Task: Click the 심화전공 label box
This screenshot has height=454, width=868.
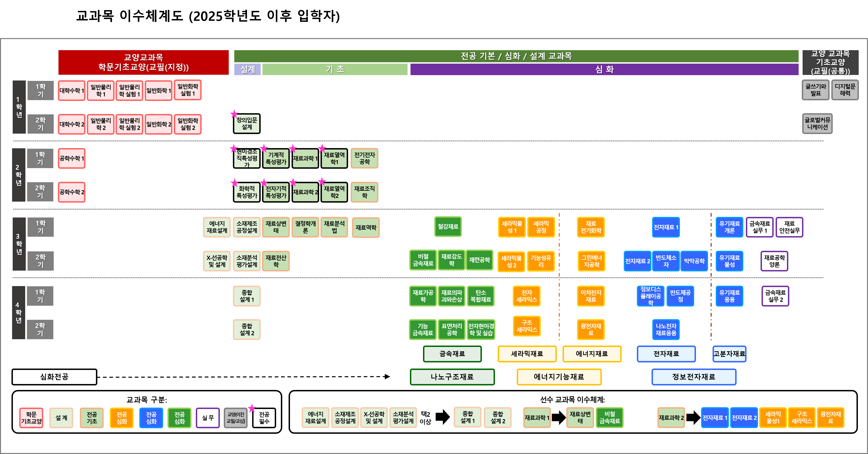Action: [x=54, y=377]
